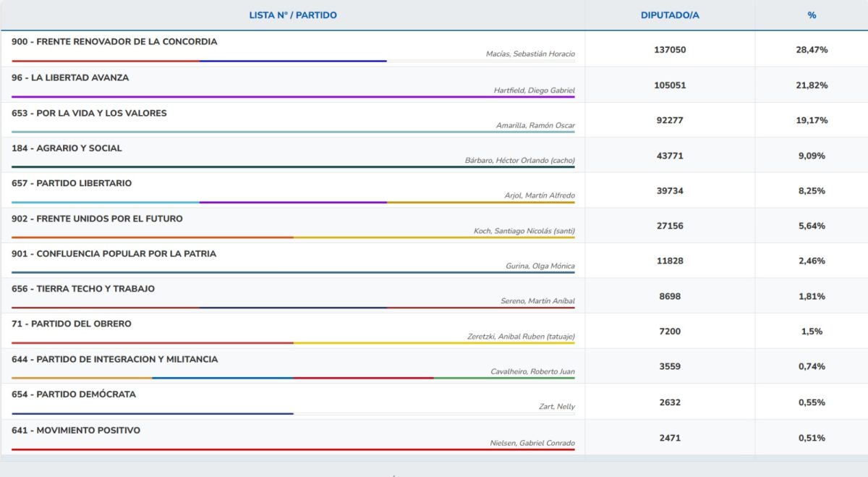Click the percentage 1,5%
Screen dimensions: 868x477
[x=812, y=332]
